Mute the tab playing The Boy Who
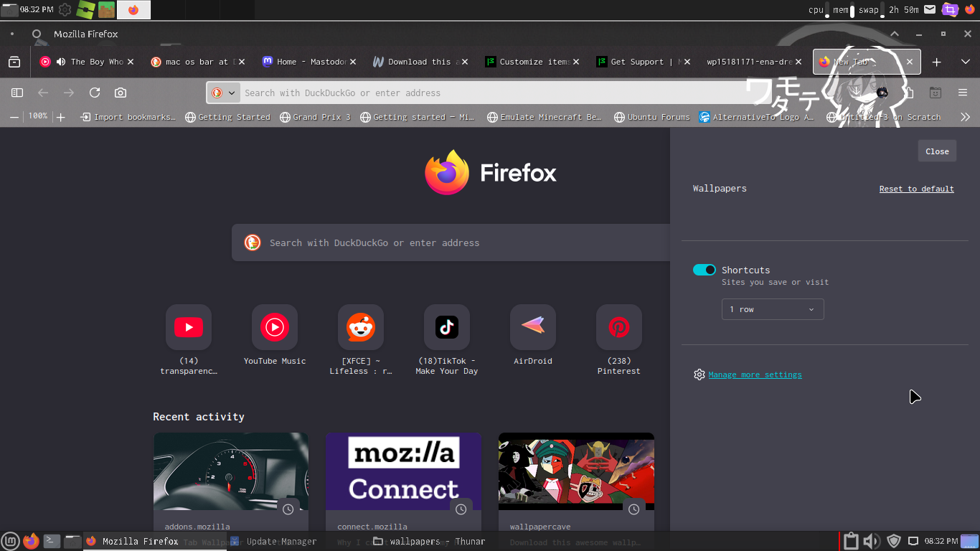The width and height of the screenshot is (980, 551). pos(61,62)
